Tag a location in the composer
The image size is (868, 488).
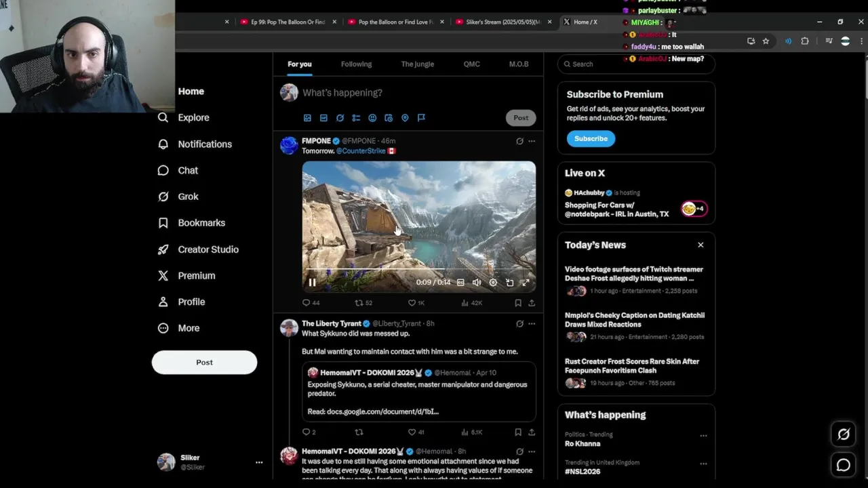pos(405,118)
